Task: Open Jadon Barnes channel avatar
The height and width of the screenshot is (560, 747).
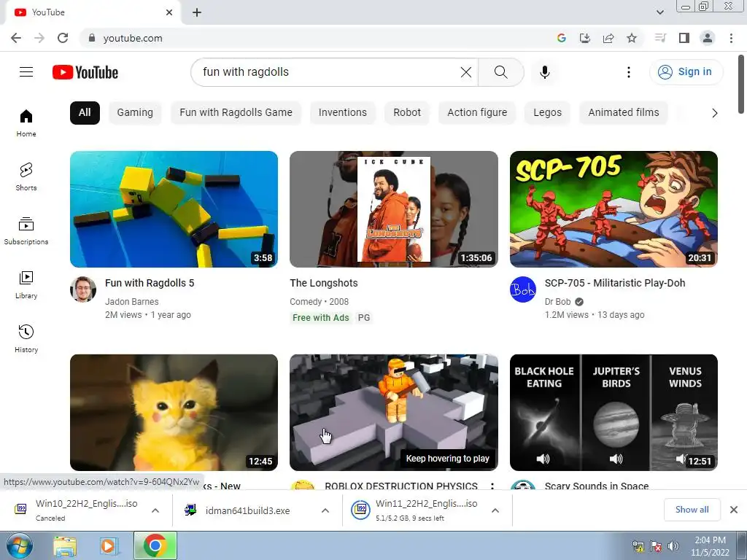Action: point(83,289)
